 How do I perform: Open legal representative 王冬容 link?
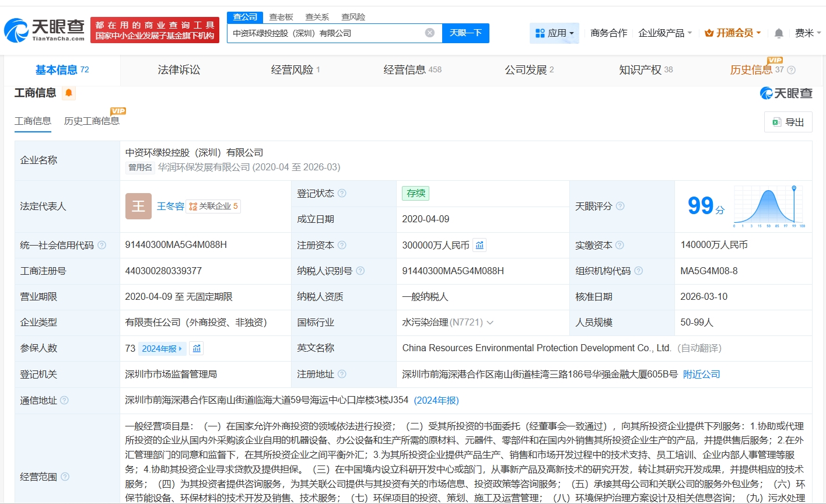coord(170,206)
